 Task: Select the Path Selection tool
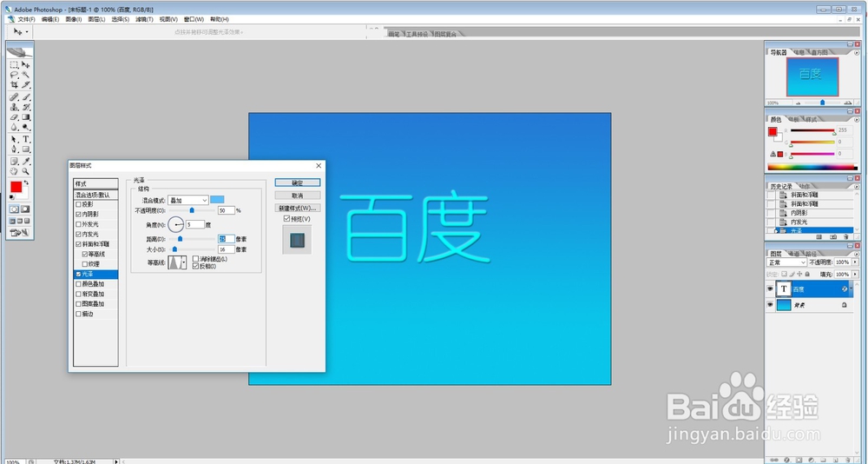pyautogui.click(x=15, y=139)
